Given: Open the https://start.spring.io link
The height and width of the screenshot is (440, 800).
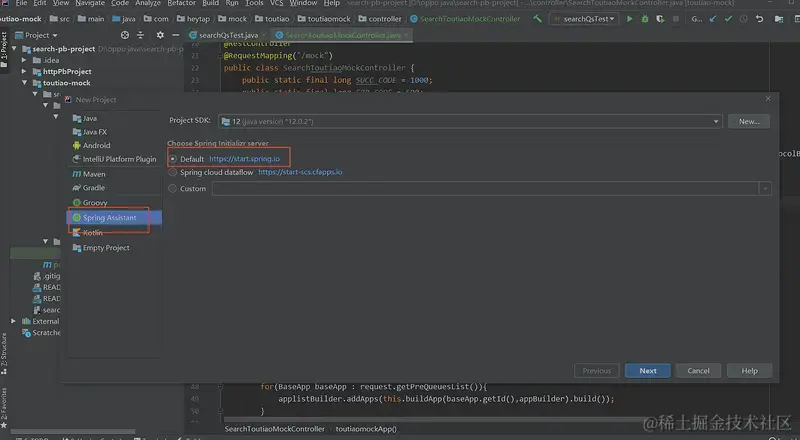Looking at the screenshot, I should pos(244,159).
